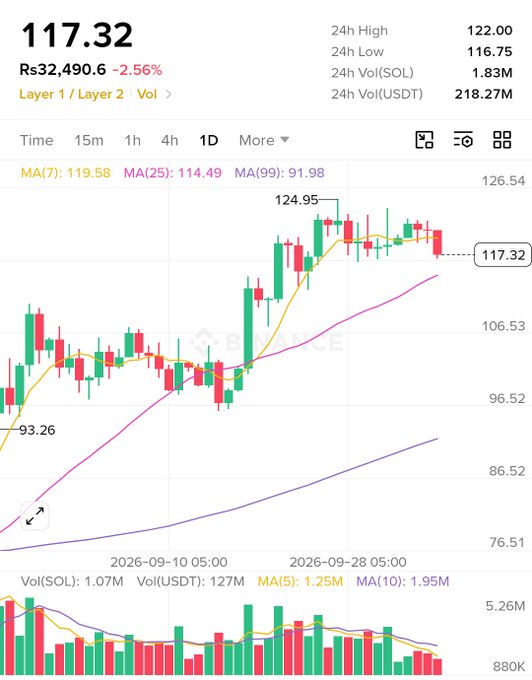This screenshot has width=532, height=680.
Task: Tap the 93.26 low marker label
Action: coord(37,430)
